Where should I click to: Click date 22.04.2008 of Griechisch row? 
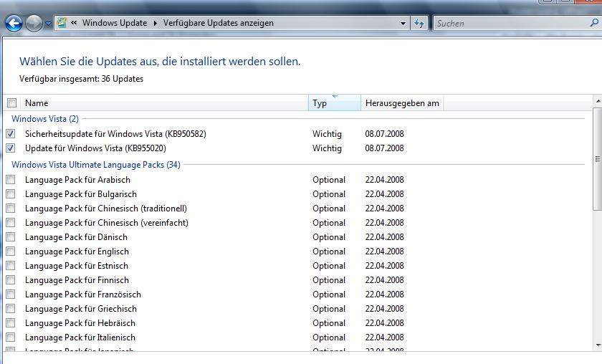click(384, 309)
